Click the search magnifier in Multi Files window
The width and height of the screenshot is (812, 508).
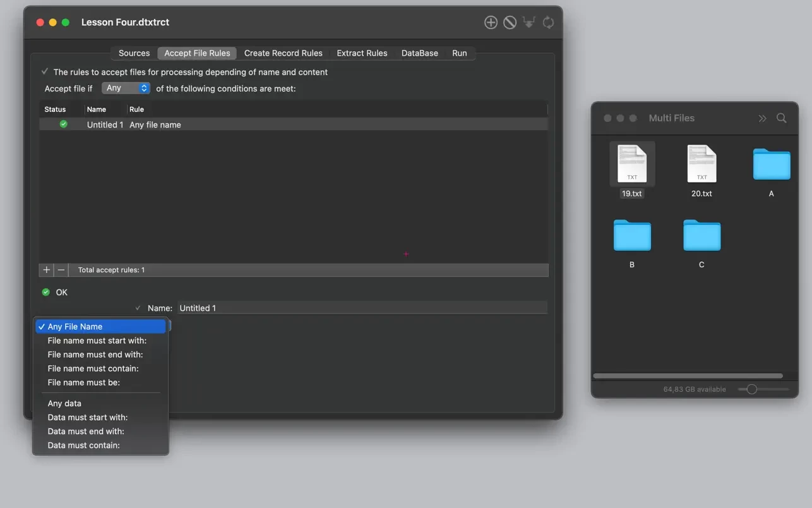(x=781, y=118)
